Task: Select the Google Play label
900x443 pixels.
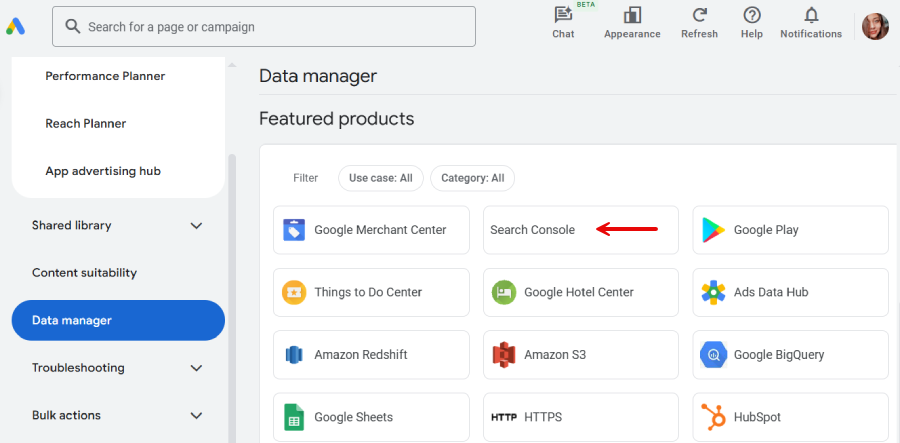Action: 766,230
